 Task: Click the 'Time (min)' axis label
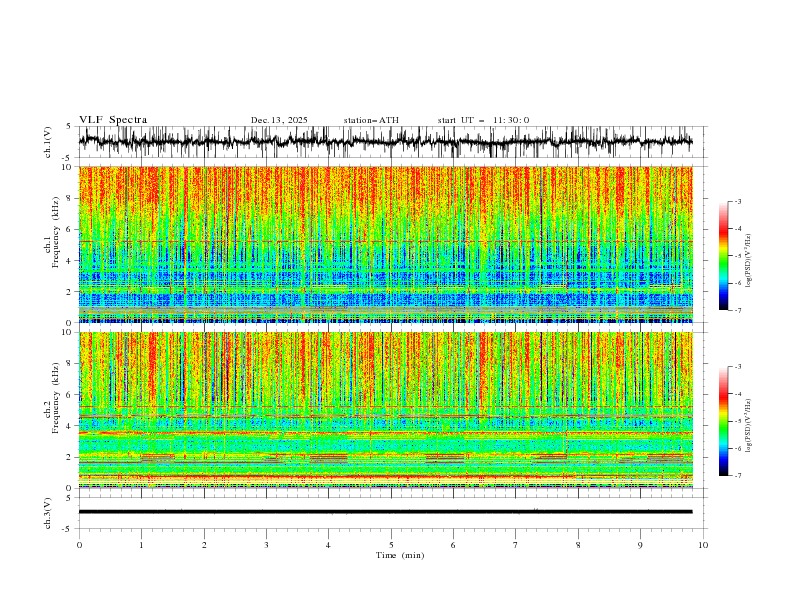pos(400,555)
